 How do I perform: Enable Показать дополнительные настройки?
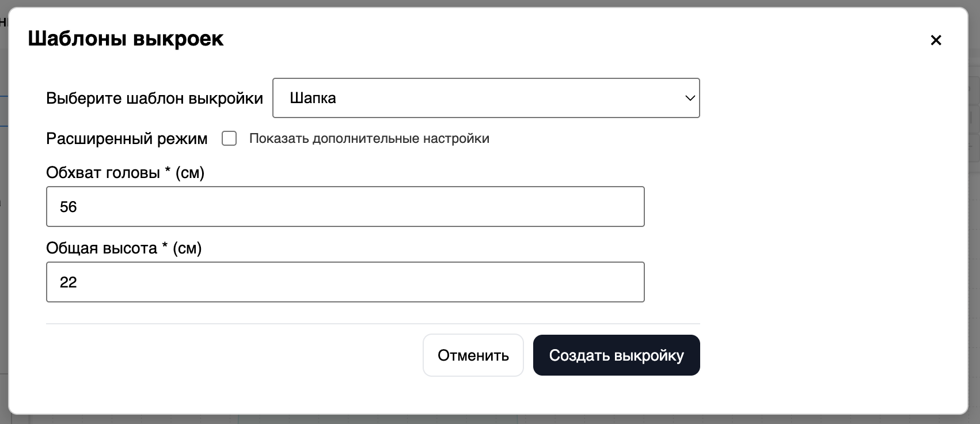[229, 138]
